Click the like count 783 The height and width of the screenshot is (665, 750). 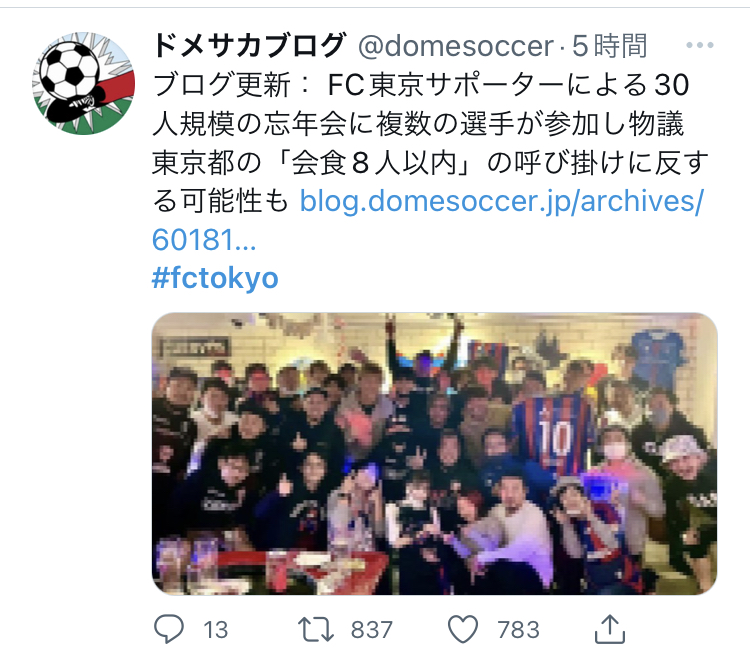518,630
